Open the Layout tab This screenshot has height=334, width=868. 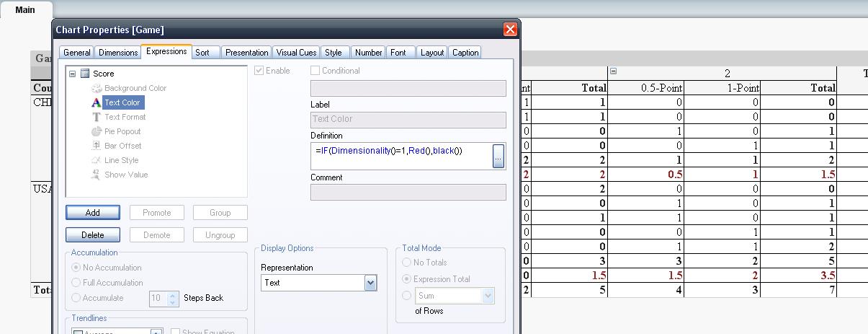[432, 53]
